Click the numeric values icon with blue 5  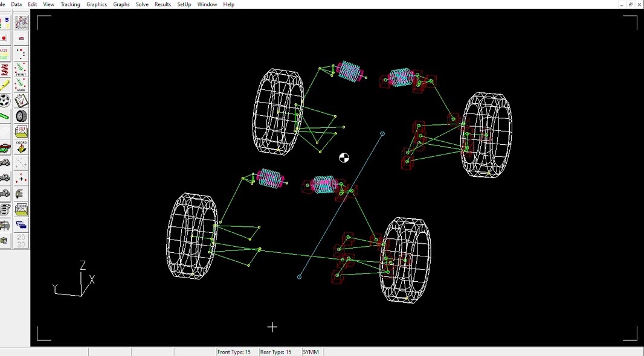point(5,22)
